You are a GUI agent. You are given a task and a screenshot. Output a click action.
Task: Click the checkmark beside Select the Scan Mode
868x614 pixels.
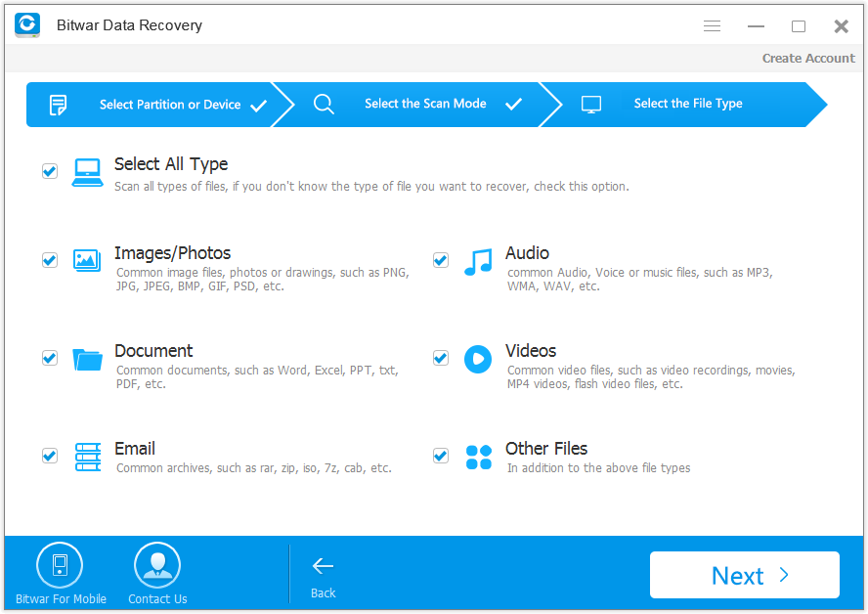pos(514,104)
